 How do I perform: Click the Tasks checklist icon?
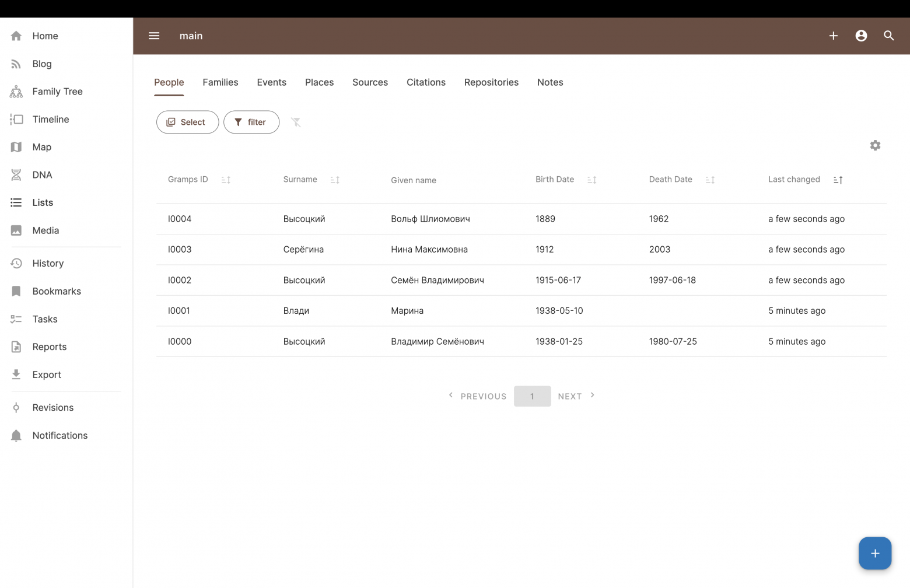[16, 319]
